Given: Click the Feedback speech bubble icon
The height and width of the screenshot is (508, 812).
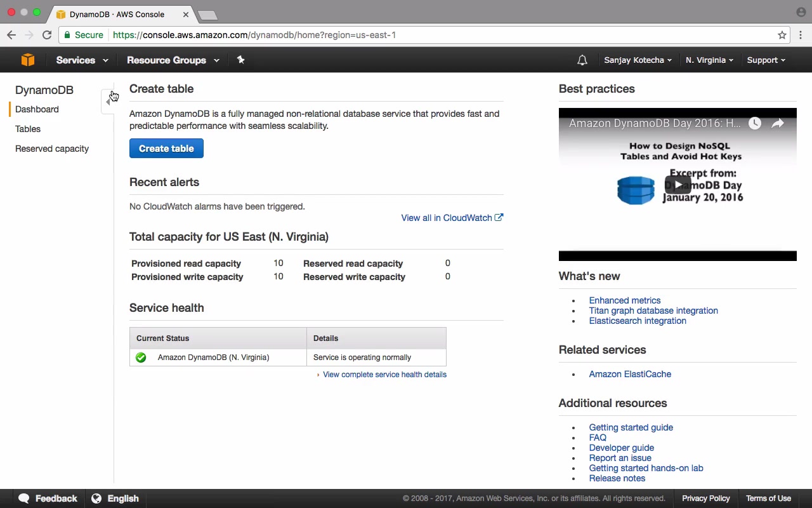Looking at the screenshot, I should 24,498.
